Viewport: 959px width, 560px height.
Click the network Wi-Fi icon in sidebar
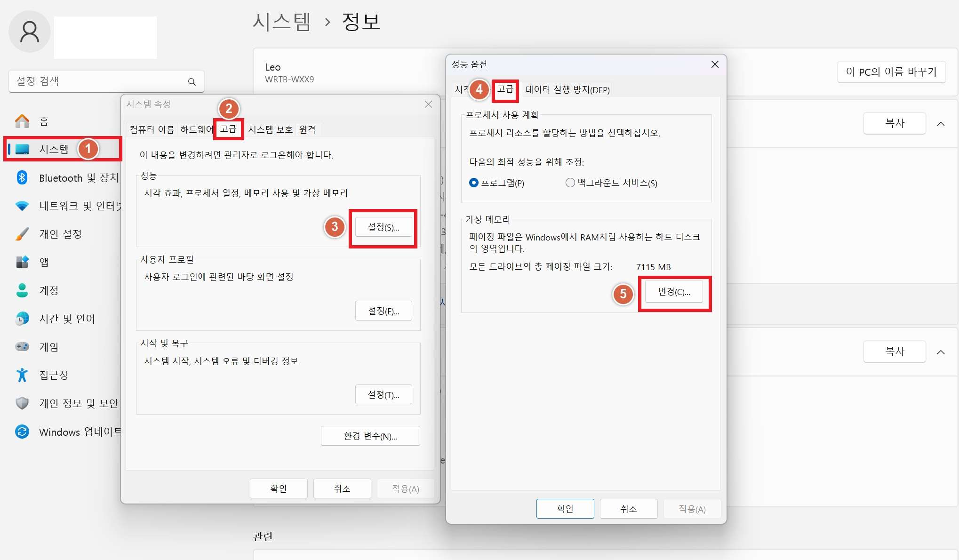coord(22,206)
